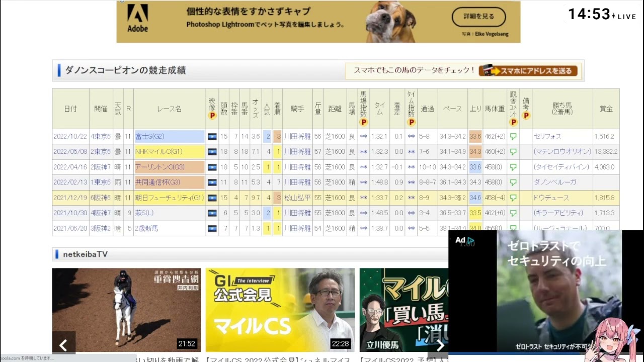Open the GI公式会見 マイルCS video thumbnail

pos(280,310)
